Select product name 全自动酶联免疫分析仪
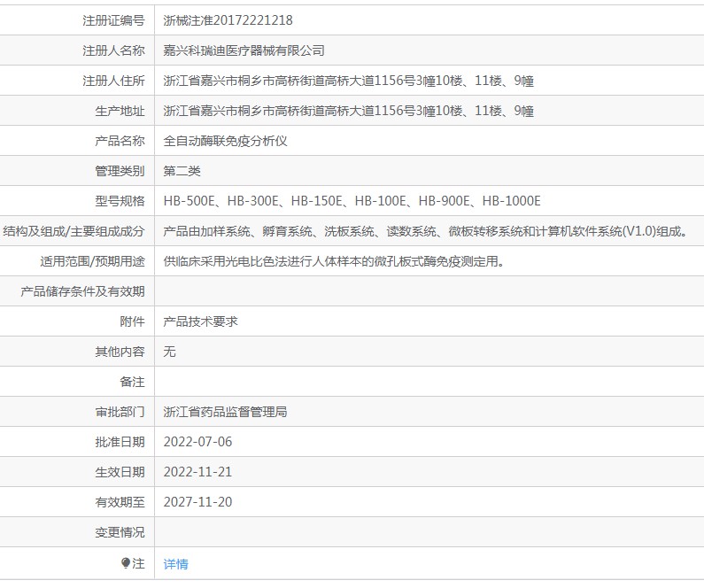 tap(225, 141)
